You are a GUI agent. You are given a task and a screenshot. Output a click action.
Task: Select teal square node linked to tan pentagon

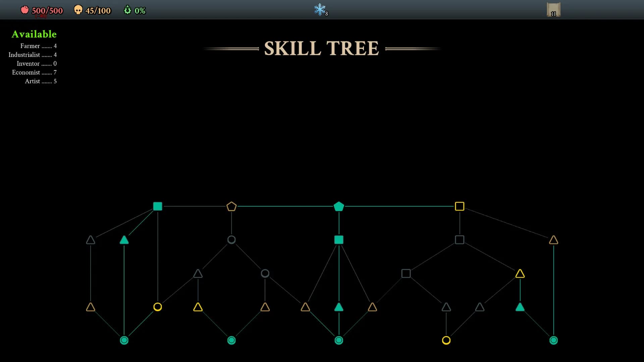158,206
